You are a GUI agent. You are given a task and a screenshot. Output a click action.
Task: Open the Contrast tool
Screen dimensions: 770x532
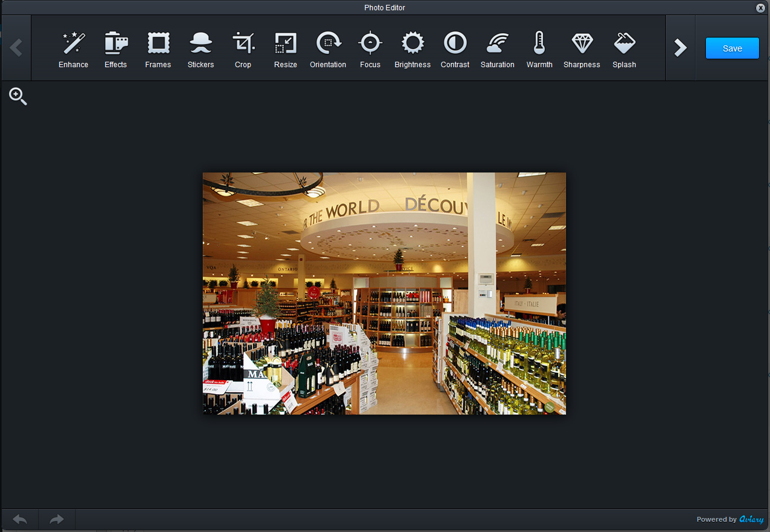point(455,49)
